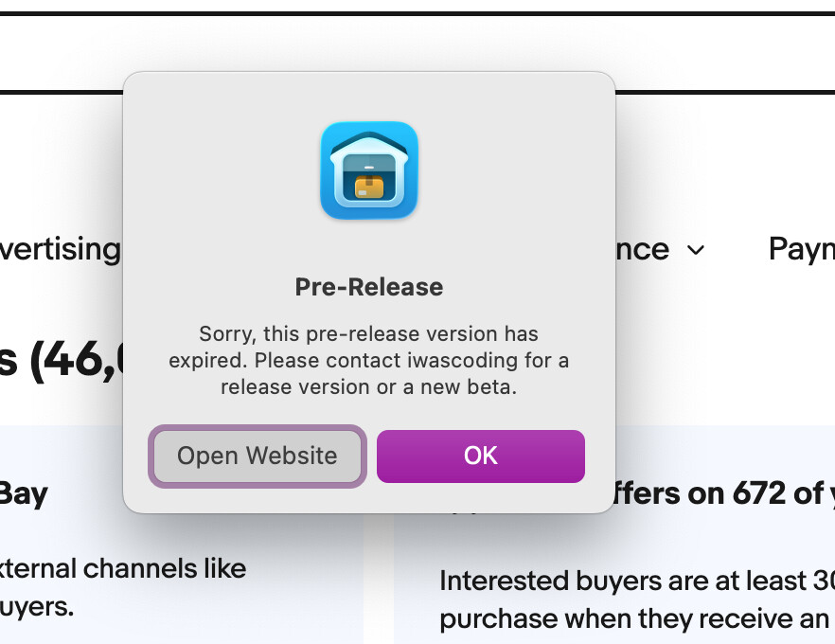Click the blue garage app icon in dialog
The width and height of the screenshot is (835, 644).
[369, 170]
